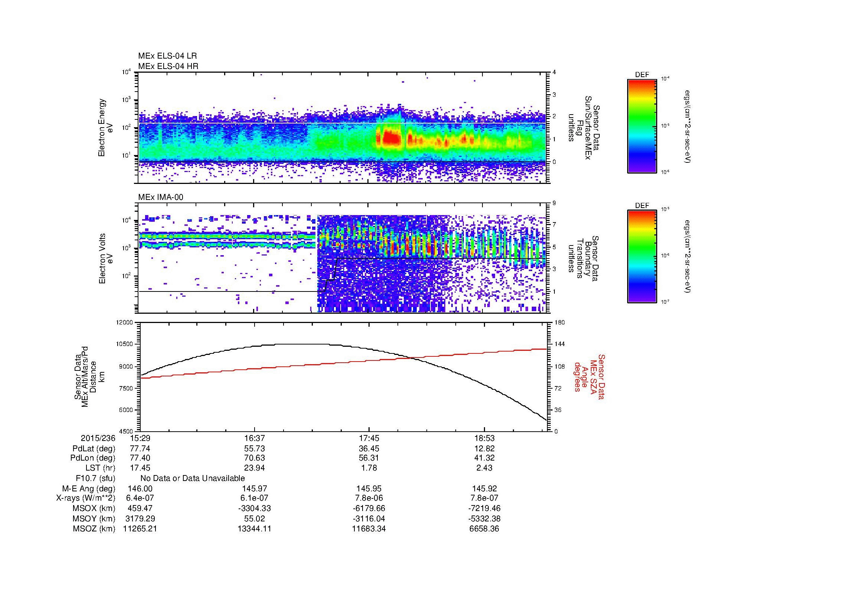Click LST value 1.78
This screenshot has width=868, height=613.
tap(369, 468)
